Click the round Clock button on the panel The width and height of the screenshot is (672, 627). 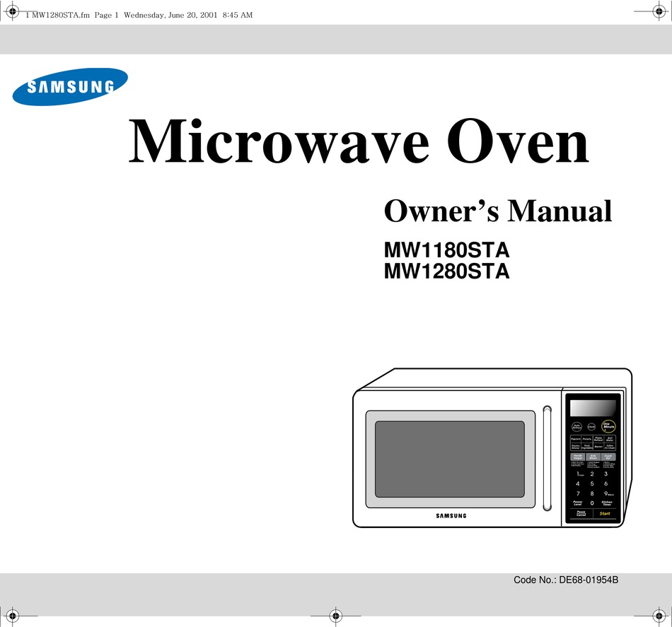[591, 426]
